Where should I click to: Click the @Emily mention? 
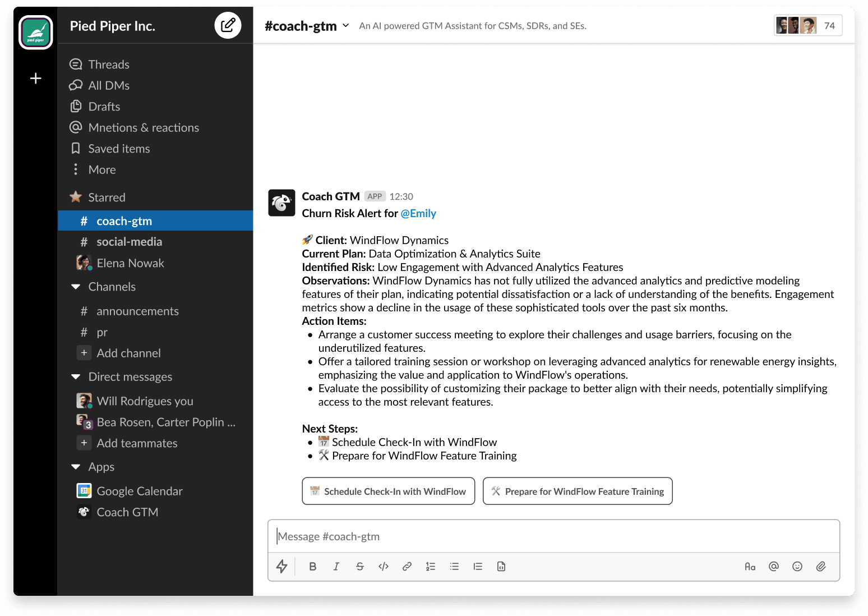coord(418,213)
